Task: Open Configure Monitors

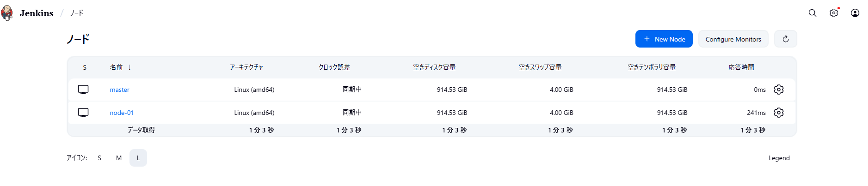Action: [x=733, y=39]
